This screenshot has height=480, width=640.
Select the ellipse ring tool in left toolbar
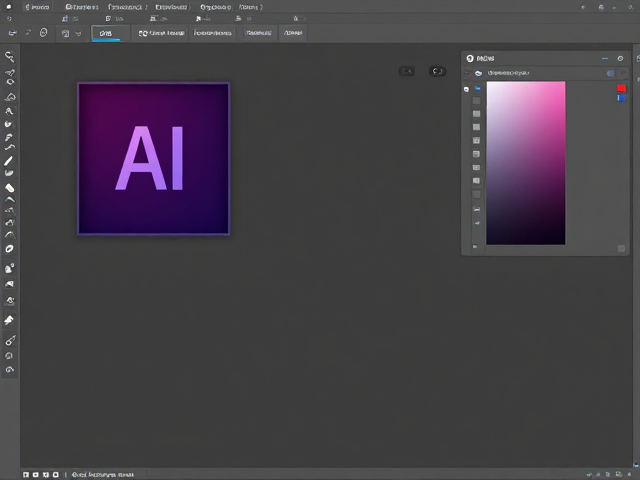9,249
